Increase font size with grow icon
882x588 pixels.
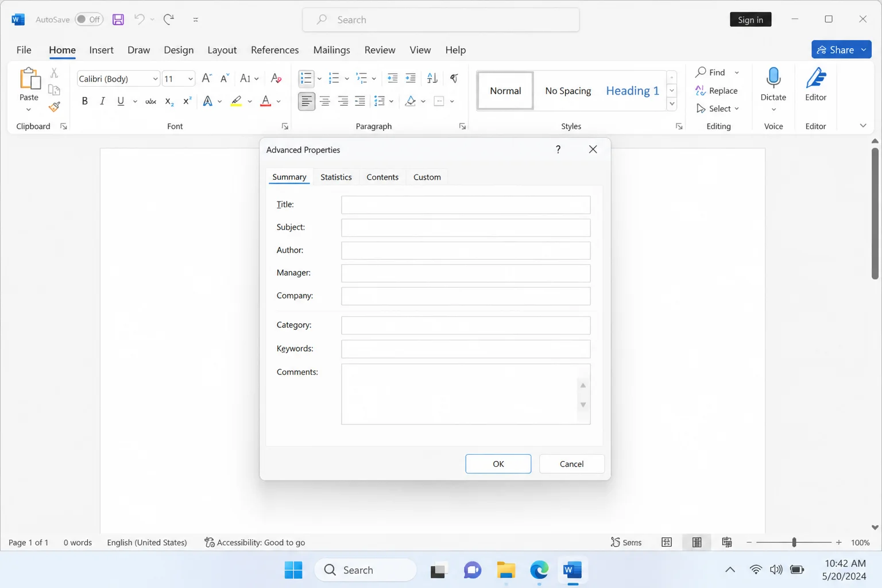207,79
